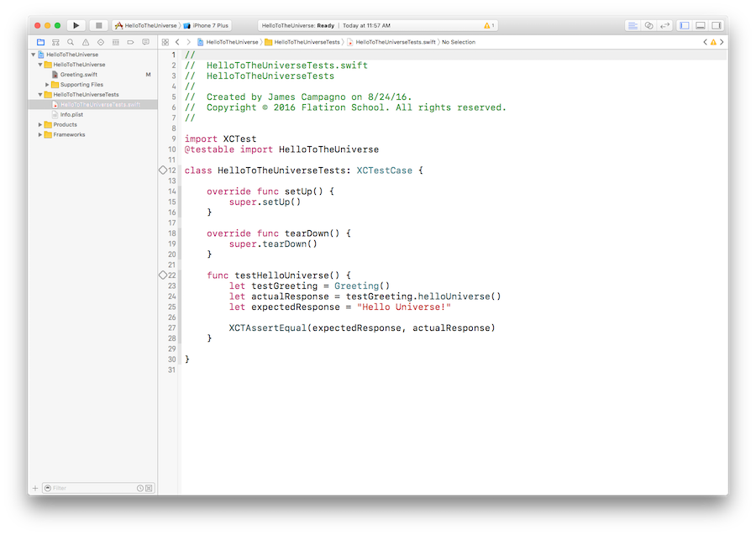Open the Find navigator
756x535 pixels.
coord(71,43)
